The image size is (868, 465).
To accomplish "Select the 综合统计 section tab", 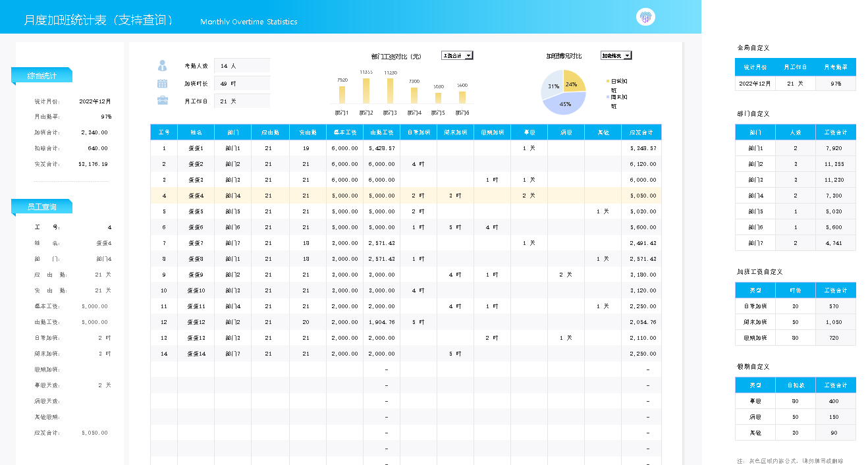I will [x=41, y=76].
